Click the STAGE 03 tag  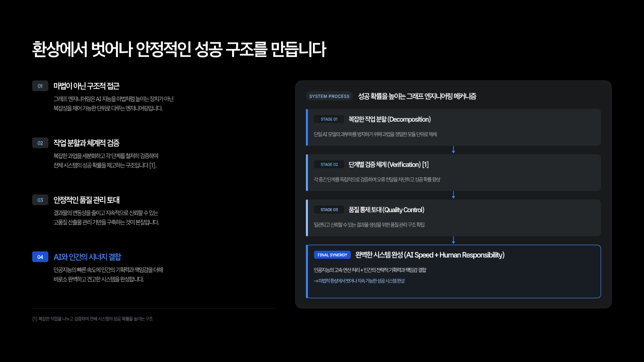[329, 210]
